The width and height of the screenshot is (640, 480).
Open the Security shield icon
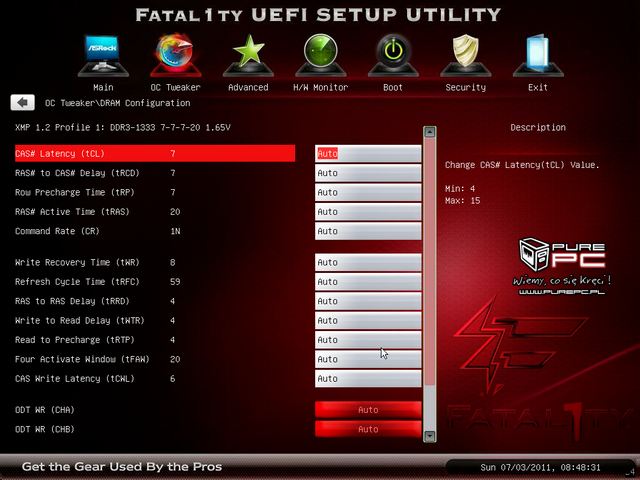pos(466,56)
